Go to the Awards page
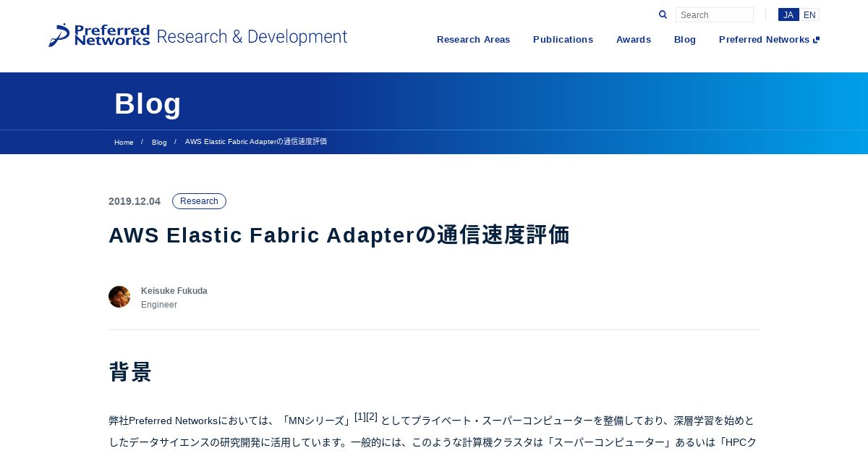Screen dimensions: 868x456 [634, 40]
